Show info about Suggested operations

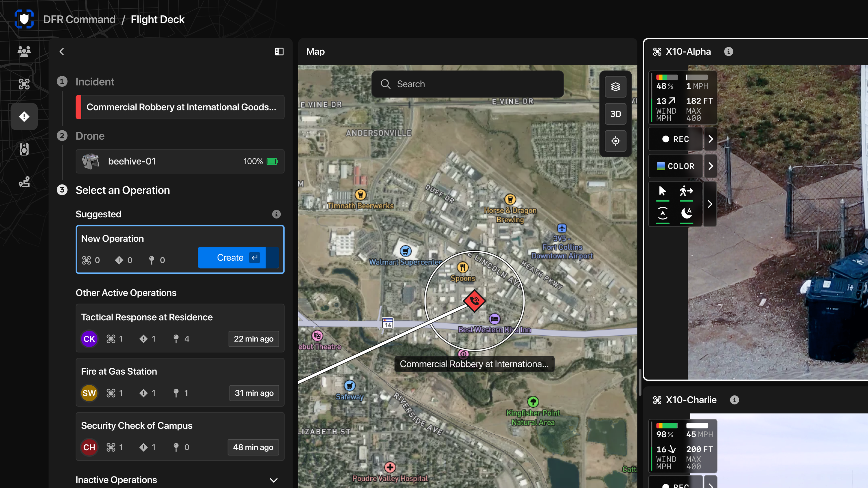pyautogui.click(x=276, y=214)
